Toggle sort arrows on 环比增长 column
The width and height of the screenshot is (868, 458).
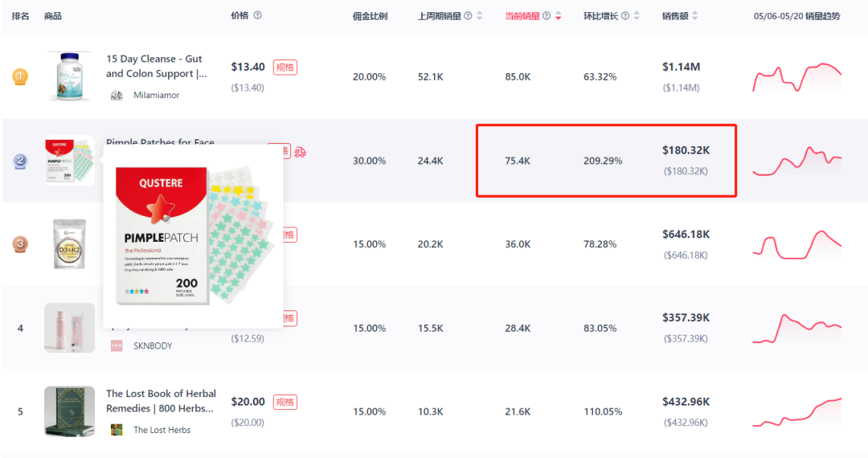click(637, 16)
